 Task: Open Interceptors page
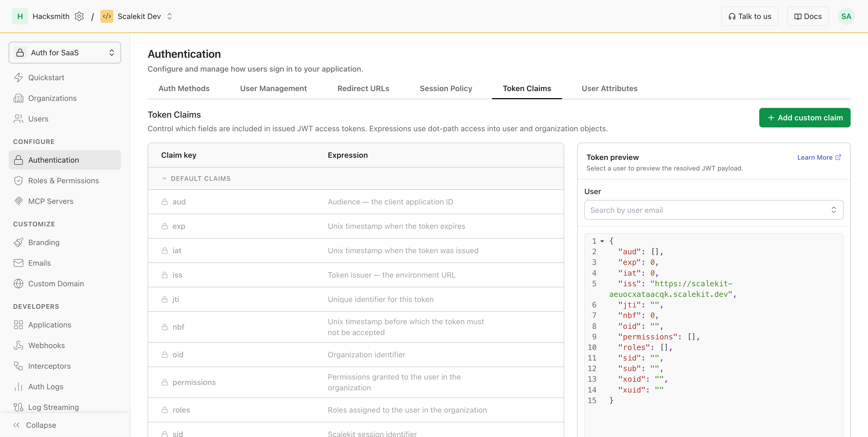[65, 366]
